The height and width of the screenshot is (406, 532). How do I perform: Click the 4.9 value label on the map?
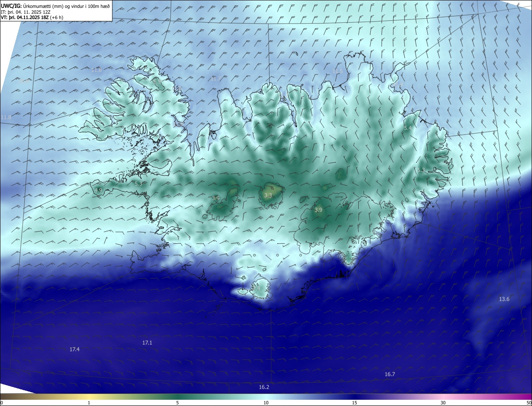(x=99, y=190)
